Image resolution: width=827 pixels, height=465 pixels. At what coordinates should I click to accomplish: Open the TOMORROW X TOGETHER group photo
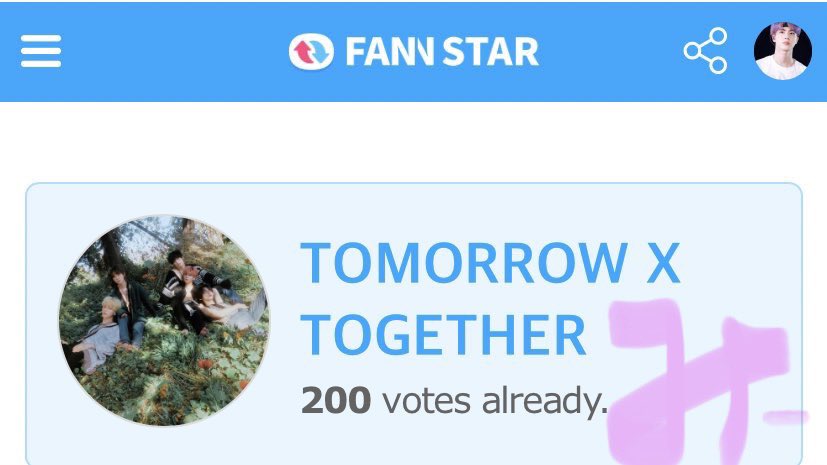164,320
